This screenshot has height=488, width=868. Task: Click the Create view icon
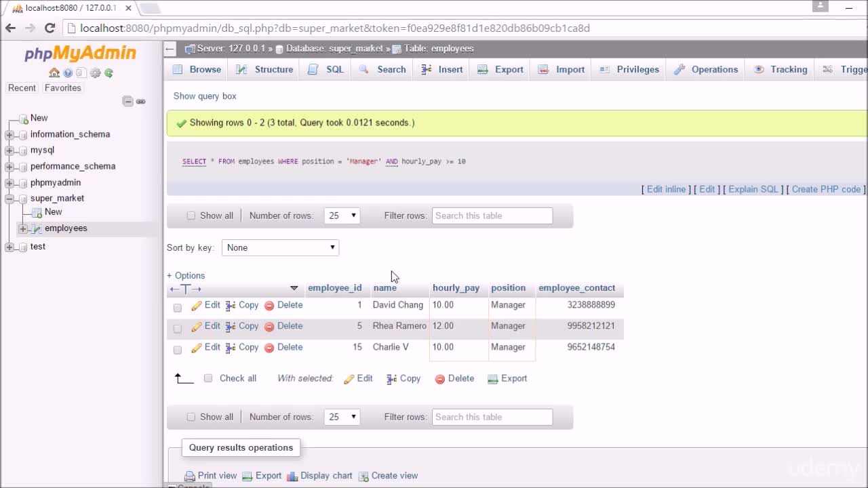click(363, 476)
